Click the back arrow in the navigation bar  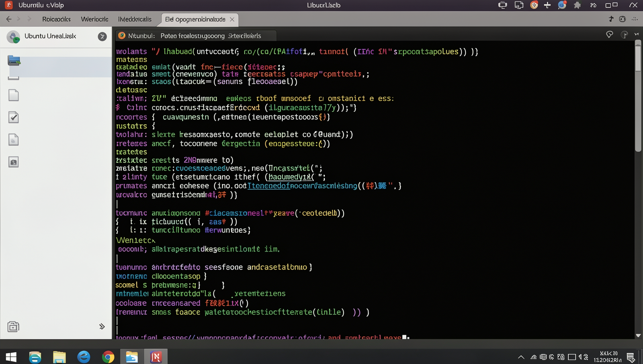9,19
